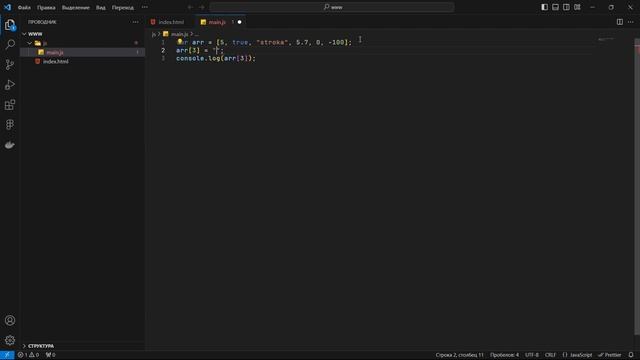Click the Строка 2, столбец 11 indicator
The width and height of the screenshot is (640, 360).
(x=460, y=355)
